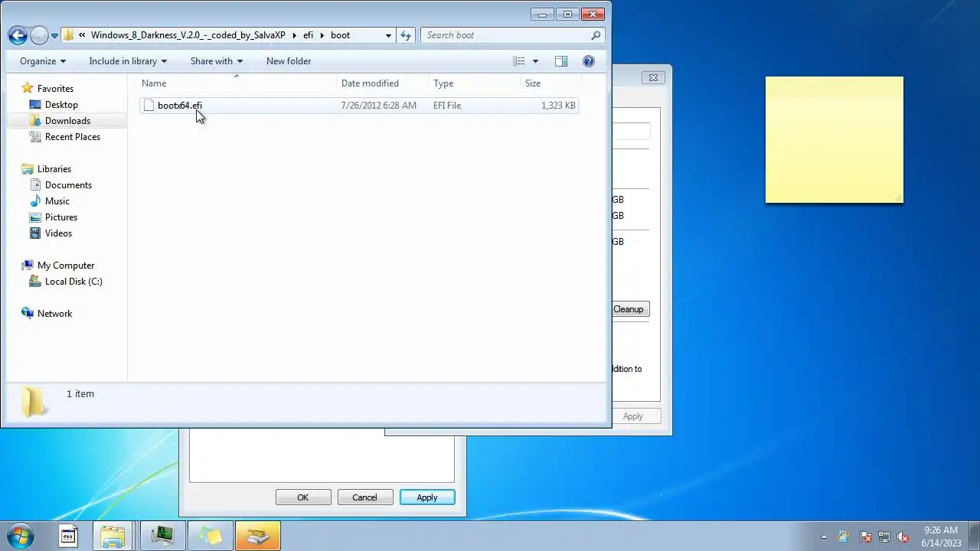Click the Music note icon
The height and width of the screenshot is (551, 980).
(35, 201)
